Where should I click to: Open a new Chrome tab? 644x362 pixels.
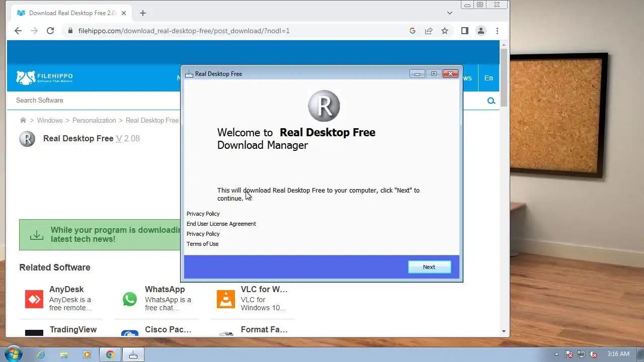(x=143, y=13)
